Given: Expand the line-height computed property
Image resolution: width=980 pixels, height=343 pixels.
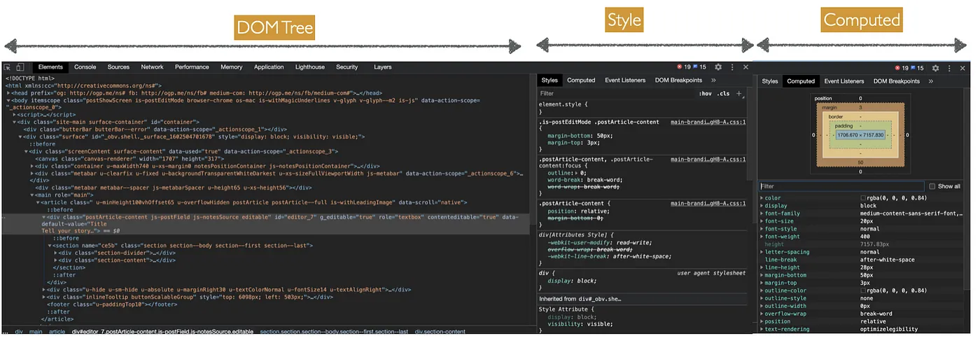Looking at the screenshot, I should (762, 267).
